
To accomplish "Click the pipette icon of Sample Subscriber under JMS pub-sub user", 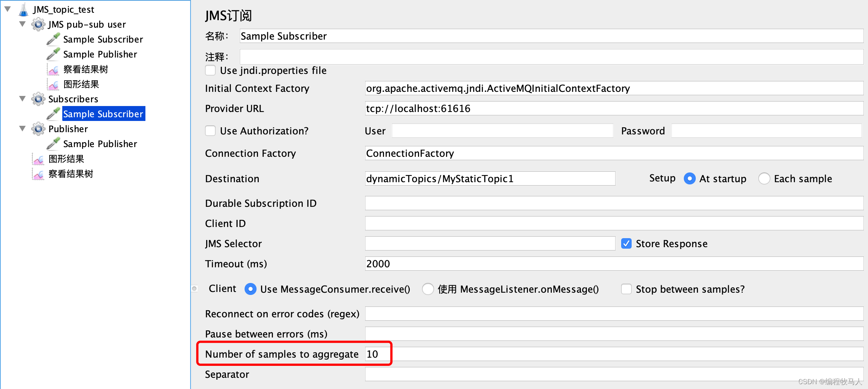I will point(53,39).
